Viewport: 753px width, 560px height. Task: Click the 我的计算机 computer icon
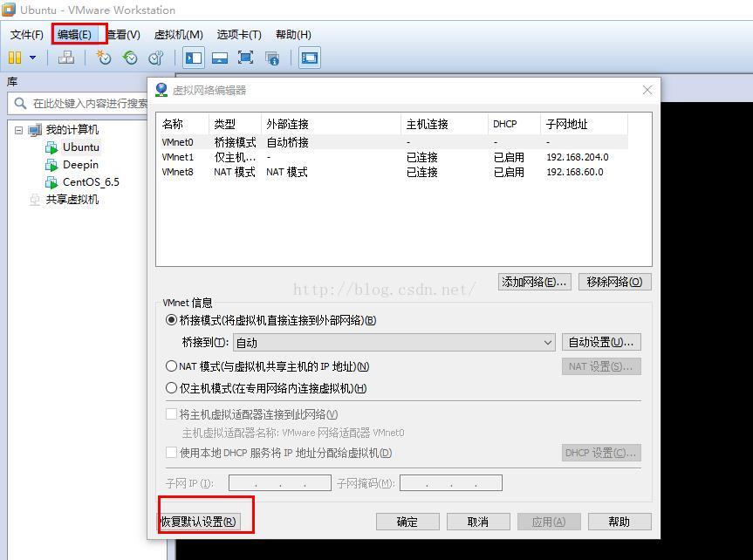35,130
